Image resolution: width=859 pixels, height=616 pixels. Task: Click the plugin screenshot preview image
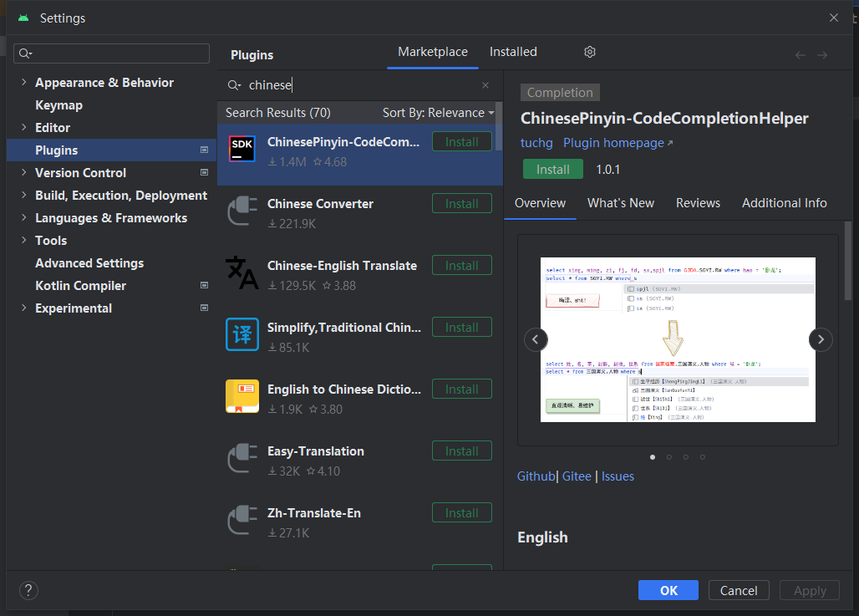coord(678,340)
